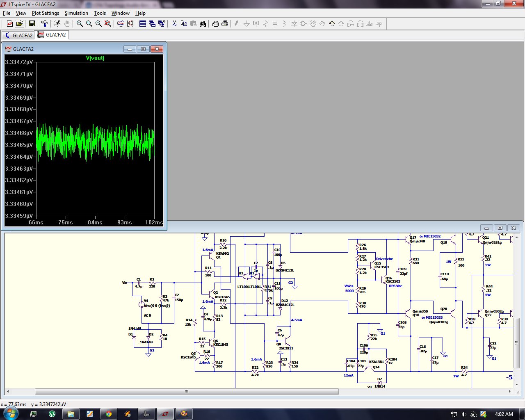The width and height of the screenshot is (525, 420).
Task: Select the Text Aa icon
Action: pyautogui.click(x=370, y=24)
